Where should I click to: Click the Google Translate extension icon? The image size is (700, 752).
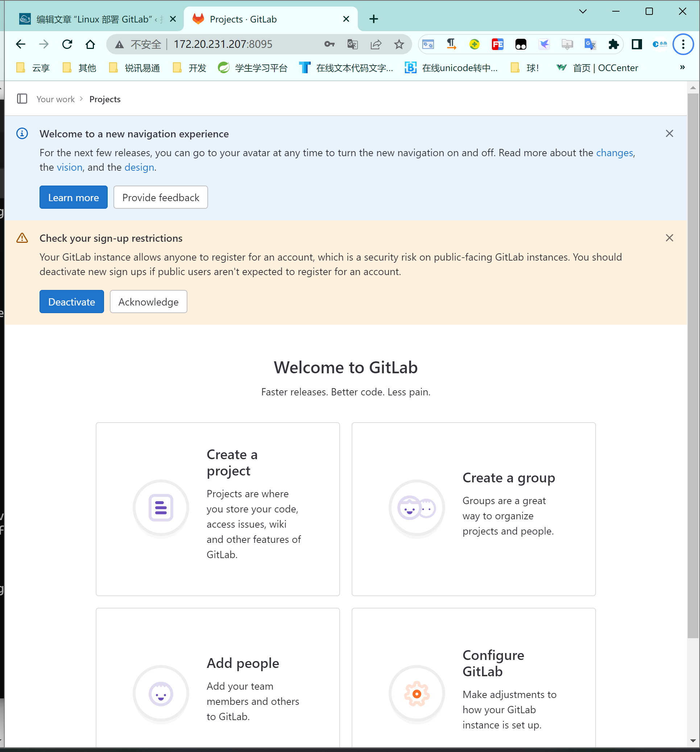point(590,44)
